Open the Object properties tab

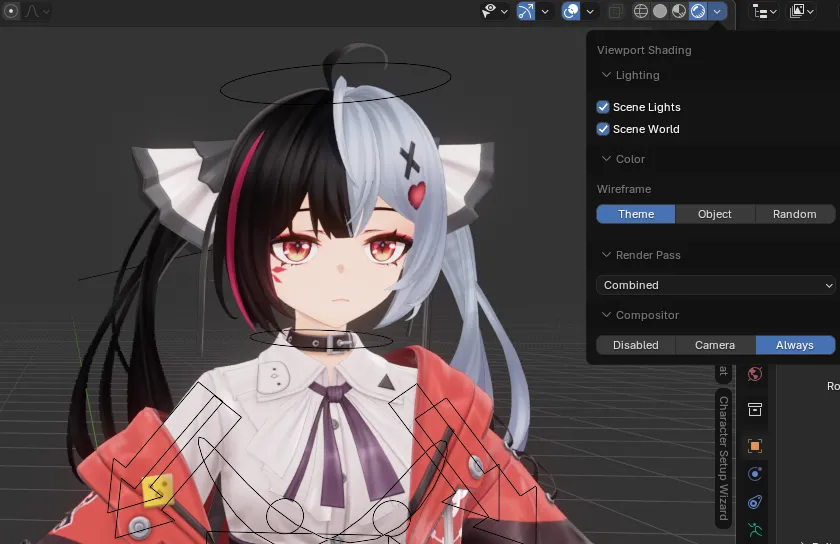click(x=755, y=446)
